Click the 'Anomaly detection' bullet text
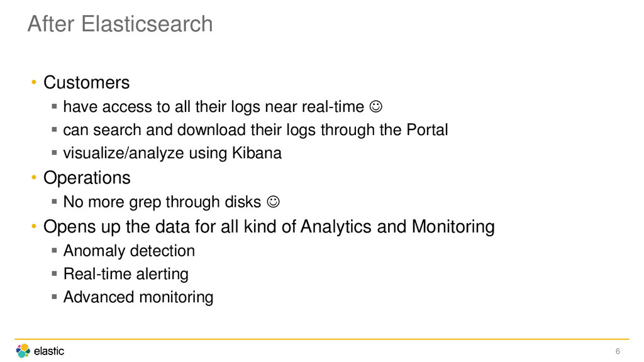This screenshot has height=362, width=644. (x=129, y=251)
